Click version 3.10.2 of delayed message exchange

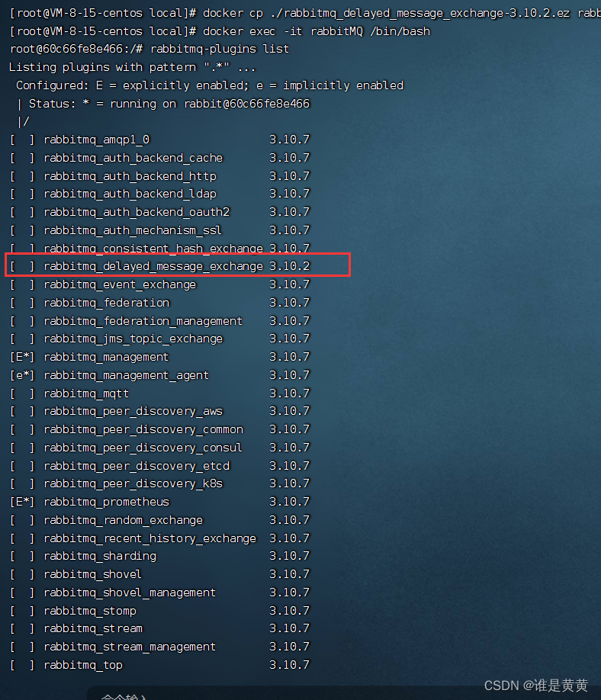[289, 266]
